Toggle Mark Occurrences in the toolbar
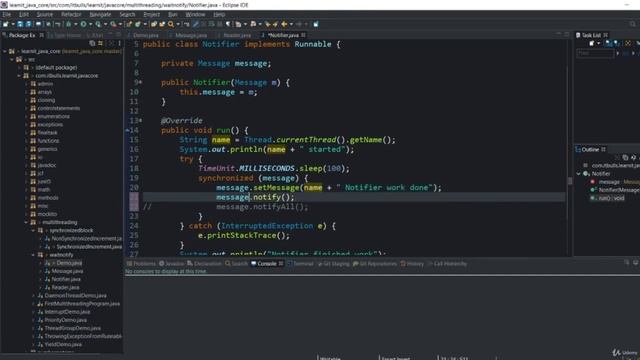The height and width of the screenshot is (360, 640). [x=196, y=24]
